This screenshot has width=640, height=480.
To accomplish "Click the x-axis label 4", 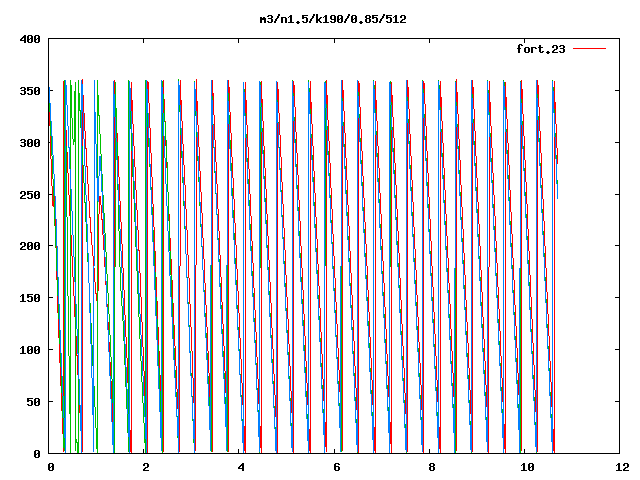I will click(241, 467).
